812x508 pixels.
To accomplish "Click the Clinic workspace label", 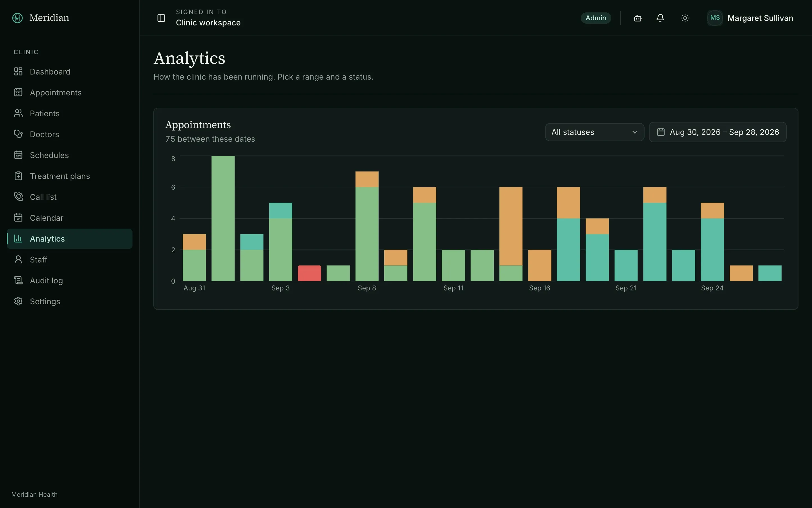I will coord(208,23).
